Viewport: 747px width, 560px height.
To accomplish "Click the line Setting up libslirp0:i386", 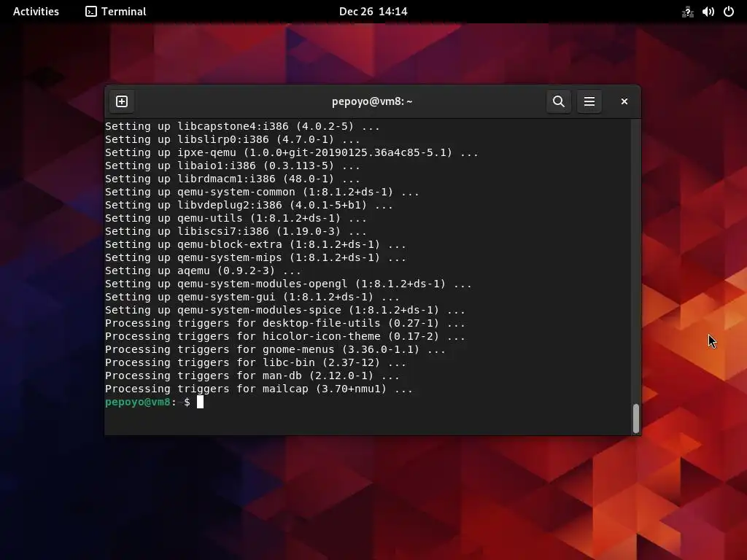I will (233, 139).
